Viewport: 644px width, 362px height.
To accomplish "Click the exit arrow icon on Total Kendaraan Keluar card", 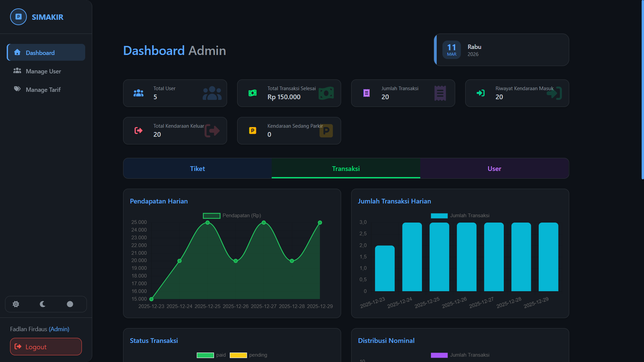I will pos(138,130).
